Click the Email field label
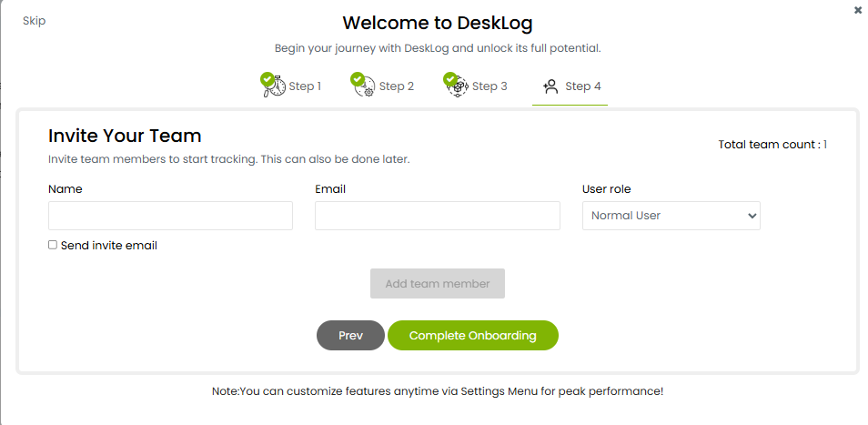 pos(330,189)
